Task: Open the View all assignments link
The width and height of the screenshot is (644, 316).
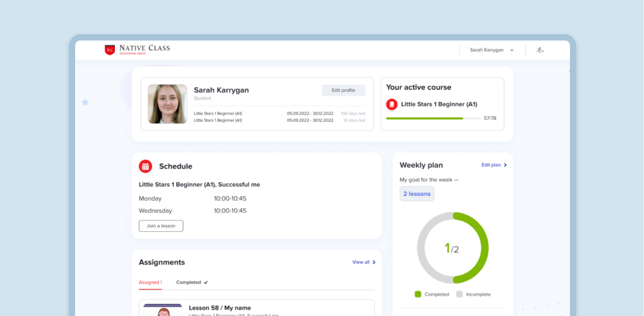Action: pos(361,262)
